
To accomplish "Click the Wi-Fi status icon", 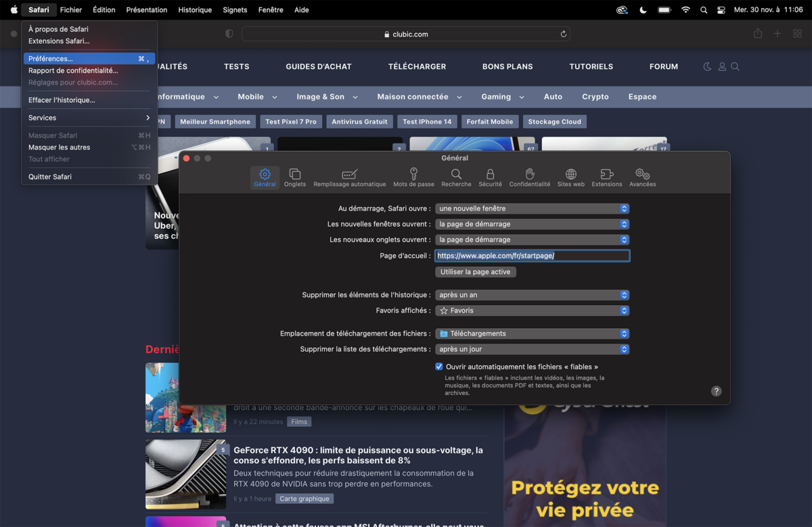I will coord(685,9).
